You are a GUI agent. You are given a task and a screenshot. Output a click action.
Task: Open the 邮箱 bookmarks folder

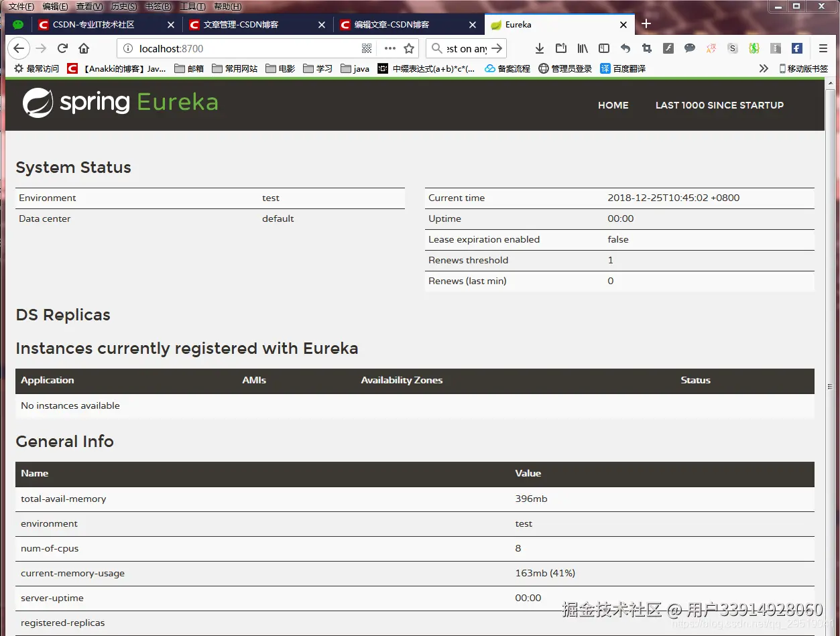tap(189, 68)
